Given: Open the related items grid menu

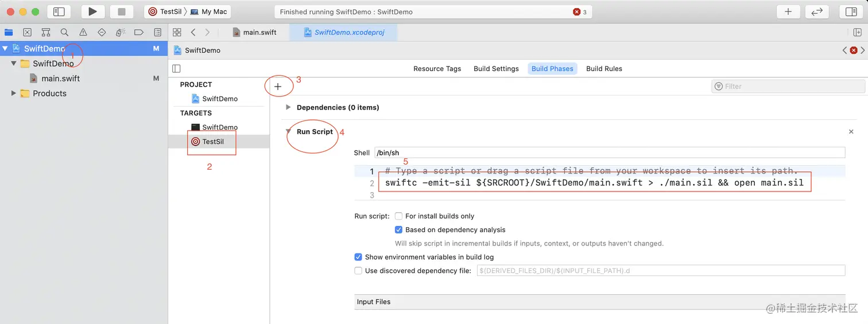Looking at the screenshot, I should coord(177,32).
